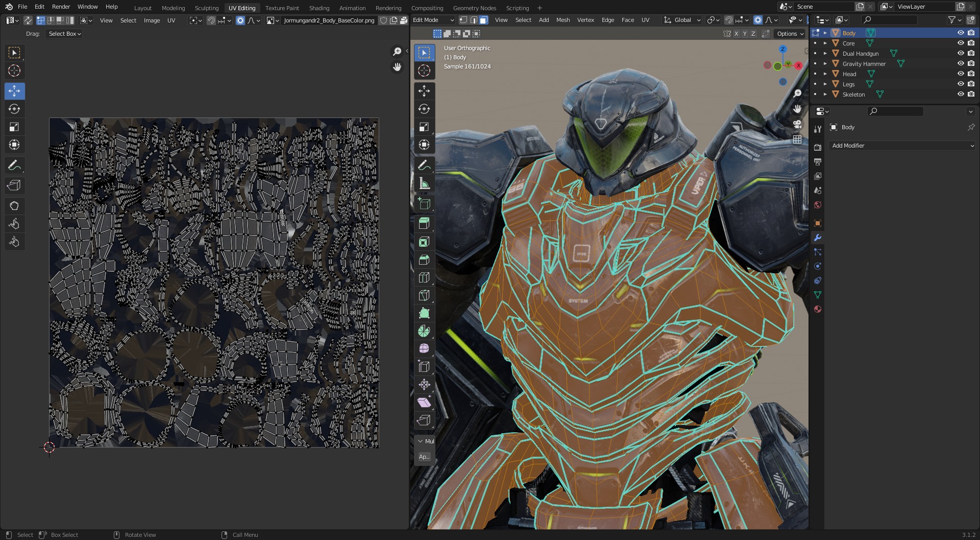
Task: Switch perspective/orthographic with the grid gizmo icon
Action: click(x=797, y=139)
